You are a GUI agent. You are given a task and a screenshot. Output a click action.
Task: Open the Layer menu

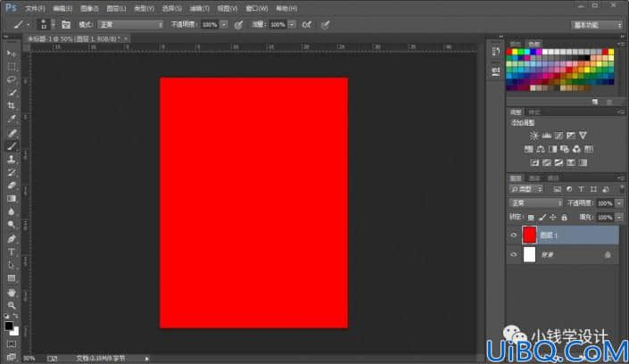(x=116, y=8)
